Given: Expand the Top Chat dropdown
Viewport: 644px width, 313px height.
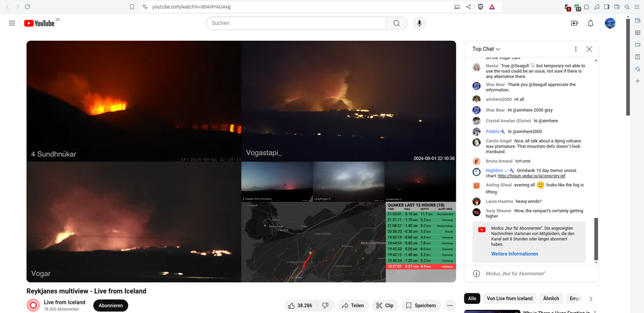Looking at the screenshot, I should tap(486, 49).
